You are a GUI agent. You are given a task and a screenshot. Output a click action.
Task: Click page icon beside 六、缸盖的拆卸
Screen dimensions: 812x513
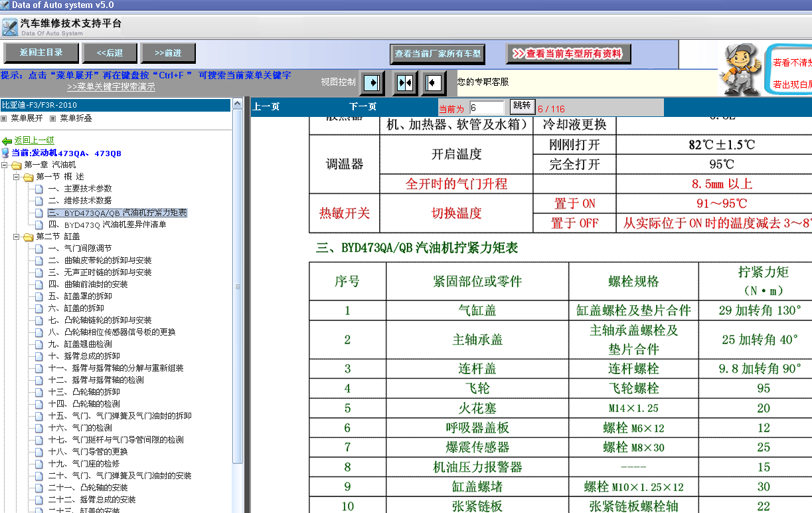pyautogui.click(x=39, y=308)
